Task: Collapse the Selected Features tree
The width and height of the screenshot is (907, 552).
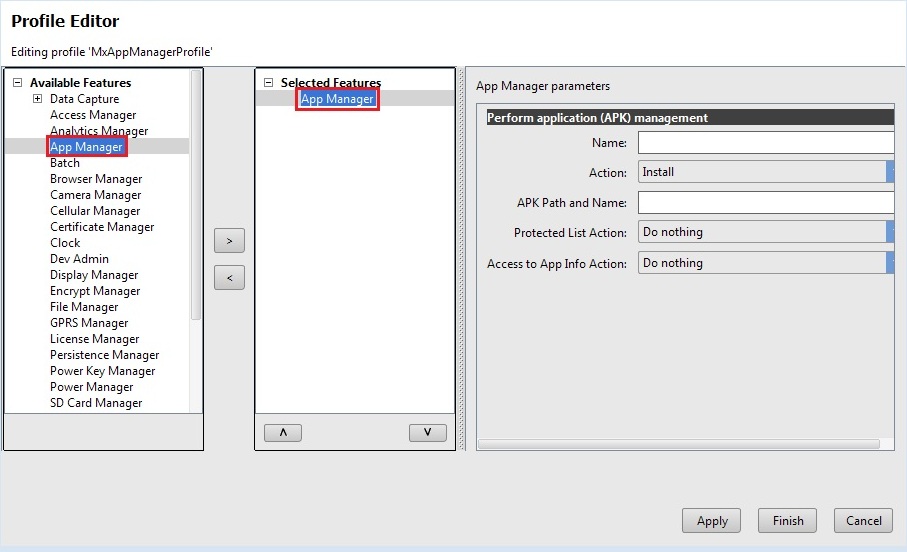Action: [x=268, y=83]
